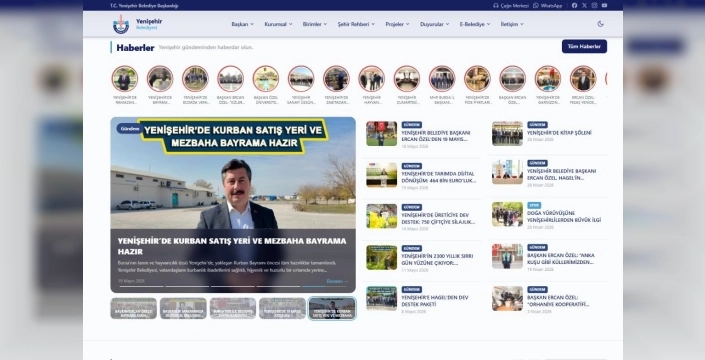The width and height of the screenshot is (705, 360).
Task: Open news 'Orhaniye Kooperatifi'
Action: tap(558, 301)
